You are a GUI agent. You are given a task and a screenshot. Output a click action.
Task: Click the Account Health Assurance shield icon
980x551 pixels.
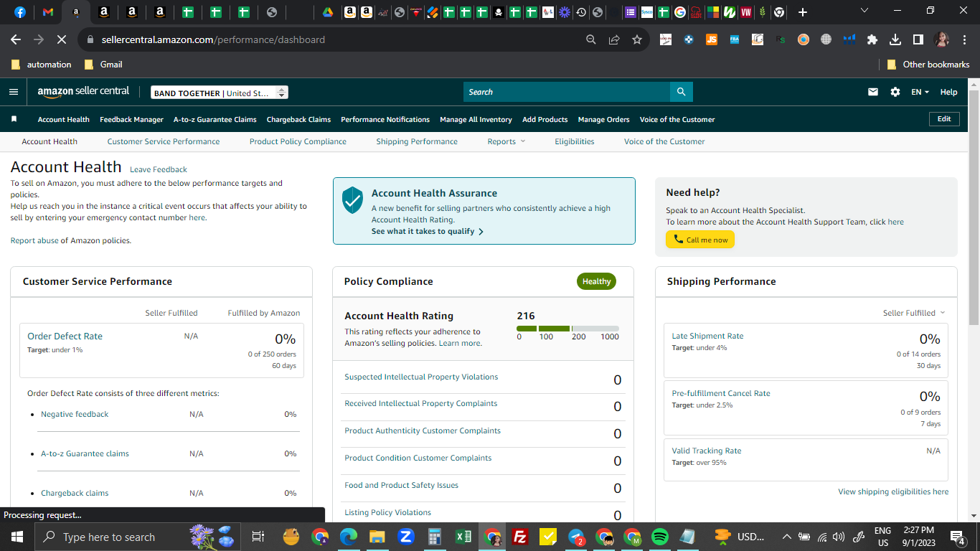(x=352, y=200)
